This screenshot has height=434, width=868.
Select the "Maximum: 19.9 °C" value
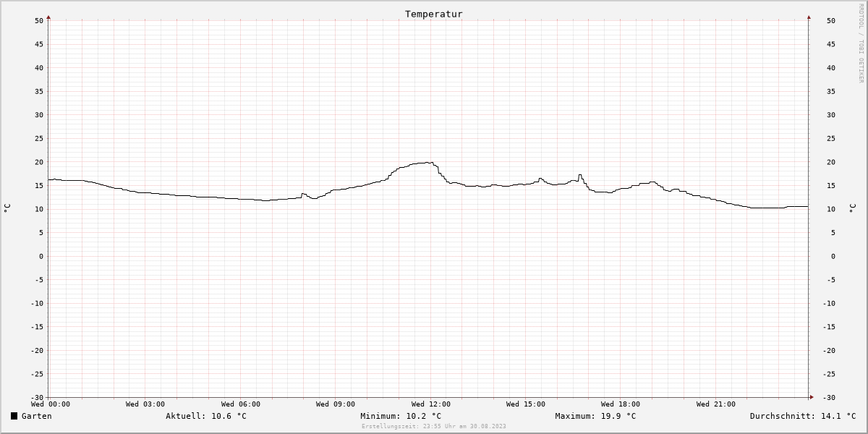tap(595, 416)
